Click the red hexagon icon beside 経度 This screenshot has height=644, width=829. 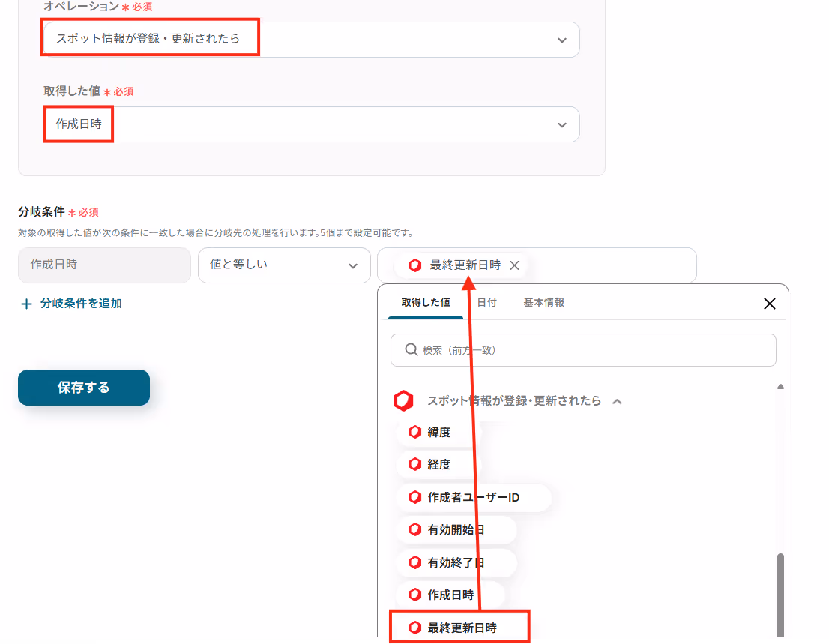pos(415,464)
